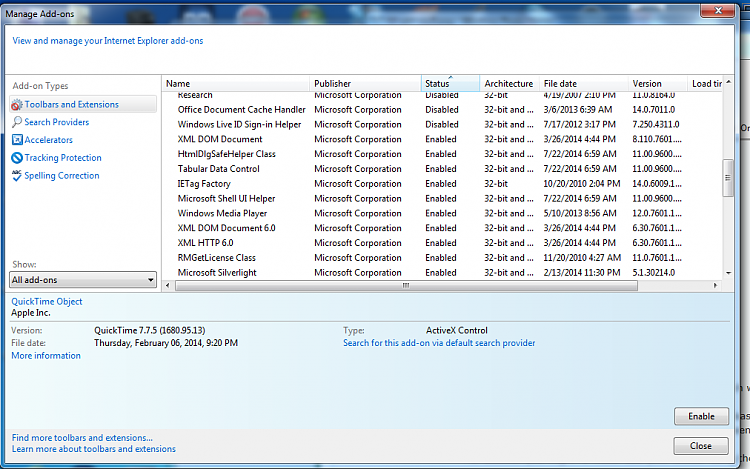Select RMGetLicense Class add-on
Viewport: 750px width, 469px height.
pos(442,258)
